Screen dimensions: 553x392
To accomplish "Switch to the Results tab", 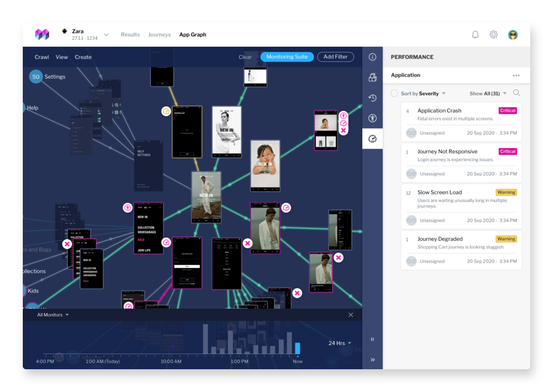I will click(130, 35).
